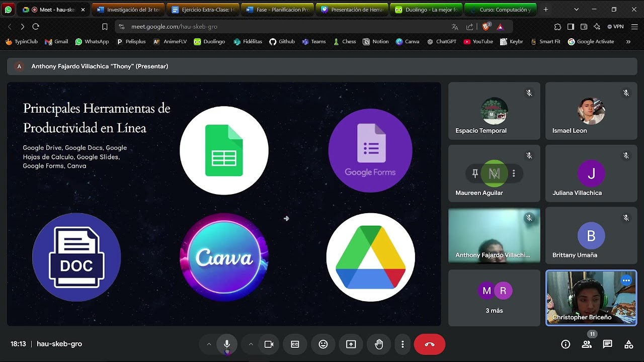Bookmark this page icon
This screenshot has height=362, width=644.
coord(105,27)
